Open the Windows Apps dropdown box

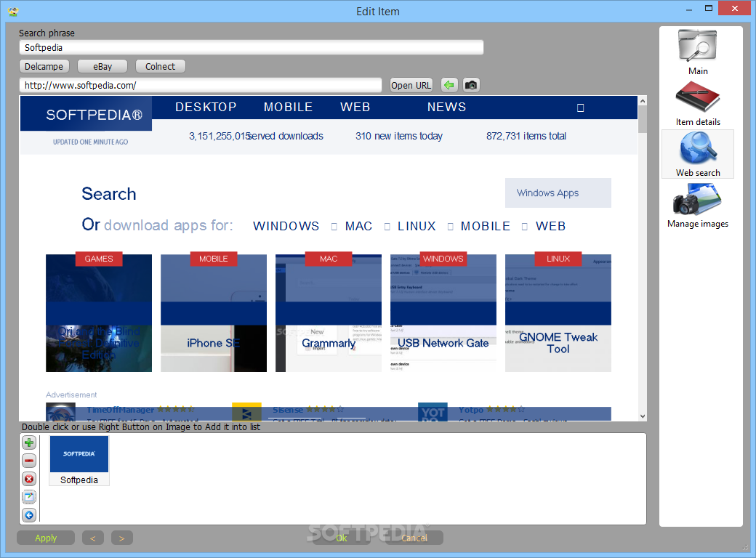(558, 193)
